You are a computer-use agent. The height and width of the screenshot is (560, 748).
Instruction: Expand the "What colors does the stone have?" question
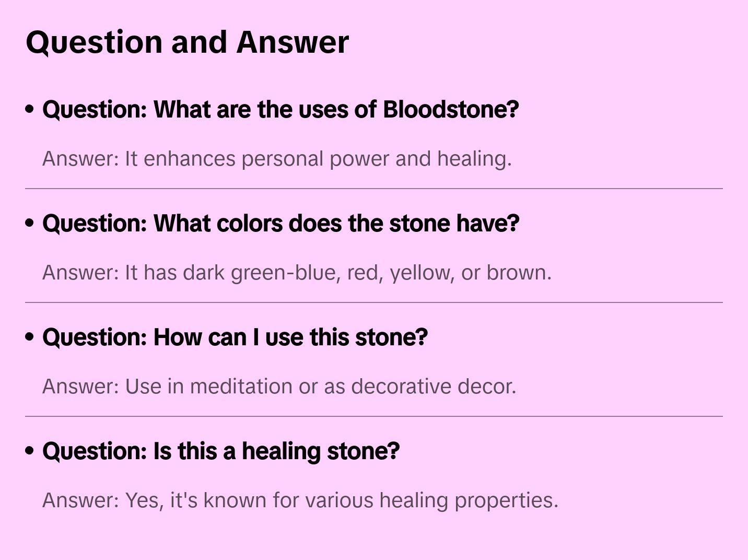[280, 224]
